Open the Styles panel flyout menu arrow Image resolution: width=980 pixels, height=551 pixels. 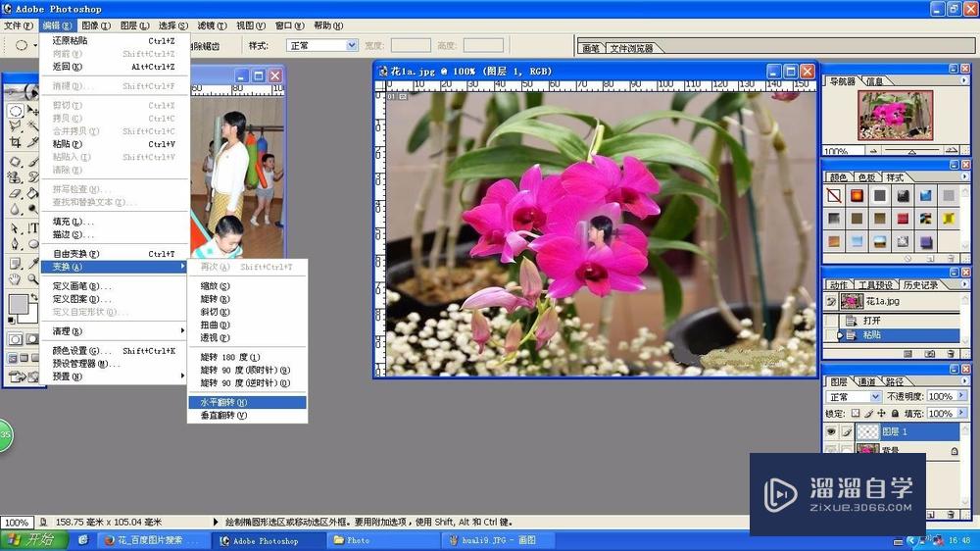point(963,177)
